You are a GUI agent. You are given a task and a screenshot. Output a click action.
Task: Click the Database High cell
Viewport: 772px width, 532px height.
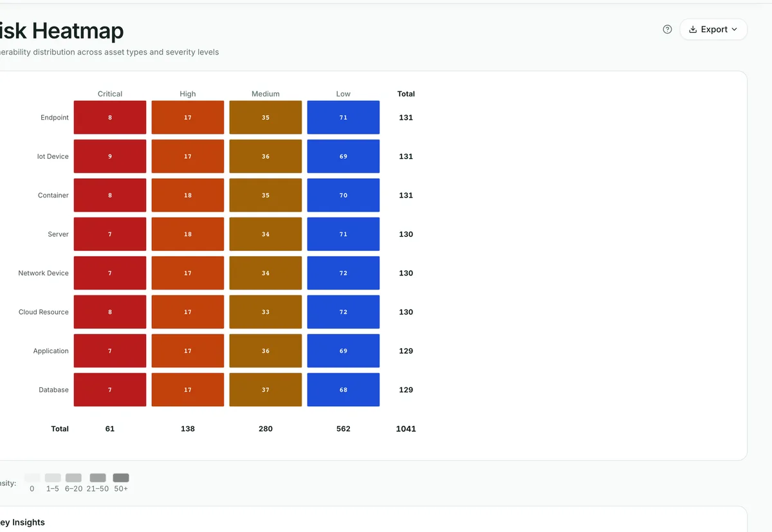tap(188, 390)
